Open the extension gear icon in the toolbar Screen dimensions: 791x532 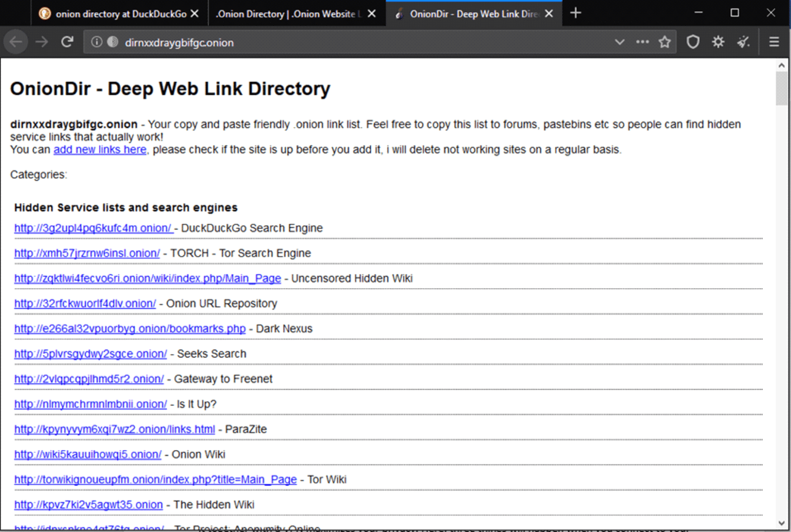[718, 42]
